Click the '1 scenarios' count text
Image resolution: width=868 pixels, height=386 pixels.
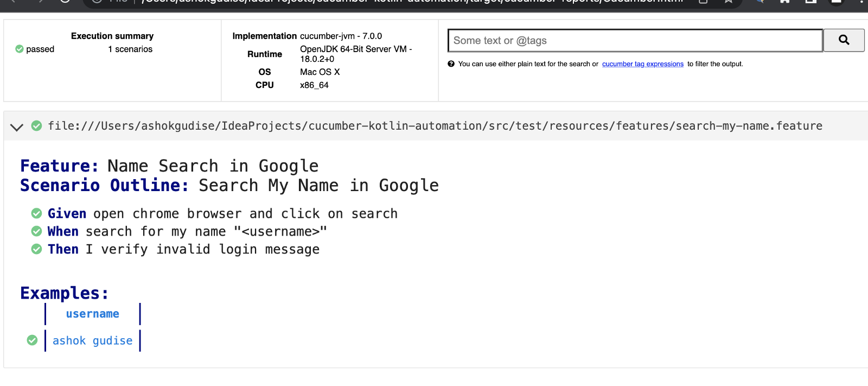pos(130,49)
